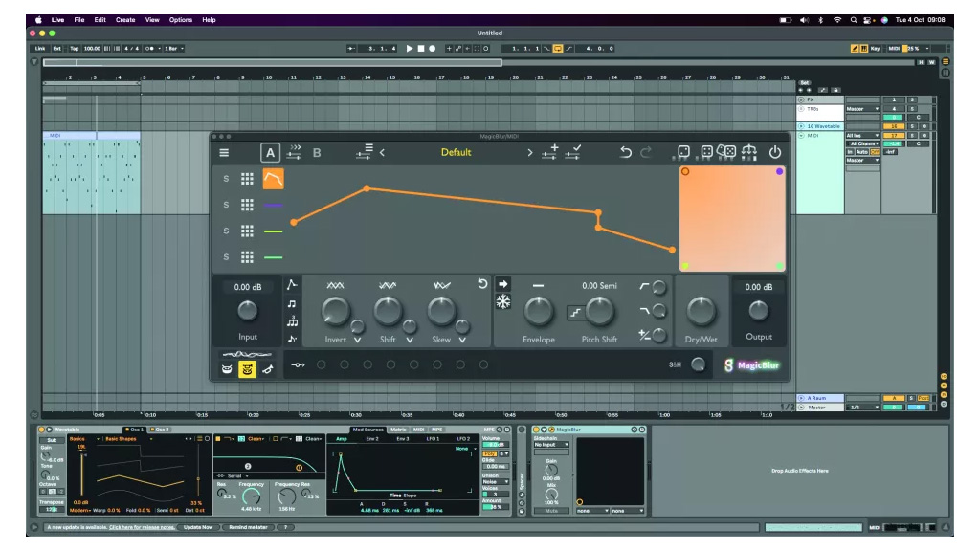Overwrite preset with checkmark icon
This screenshot has height=551, width=980.
click(x=573, y=152)
